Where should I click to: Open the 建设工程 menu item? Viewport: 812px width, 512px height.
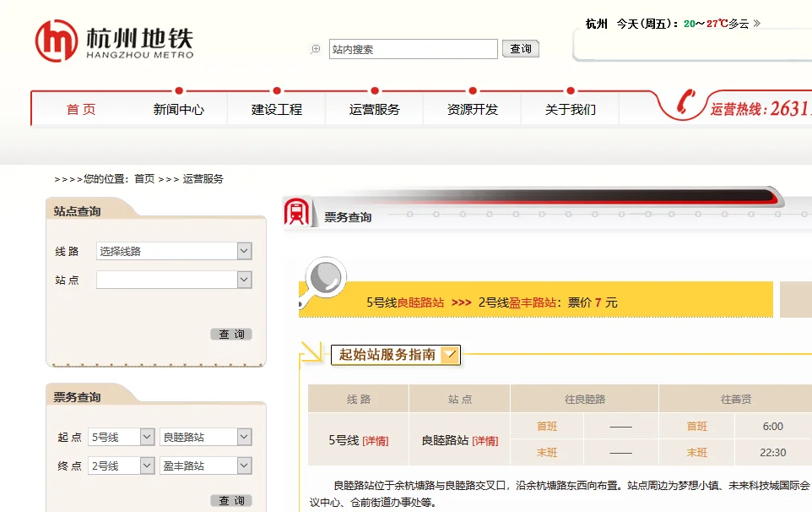pyautogui.click(x=276, y=109)
